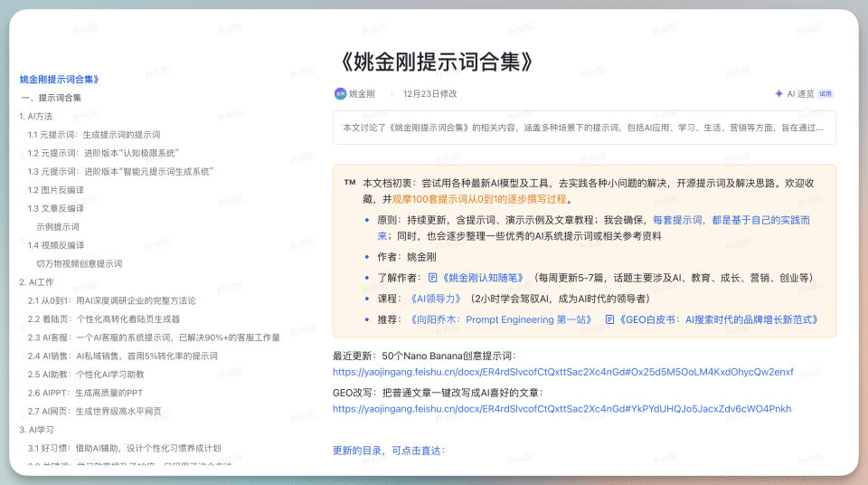Jump to 3. AI学习 outline section
Screen dimensions: 868x485
point(36,430)
